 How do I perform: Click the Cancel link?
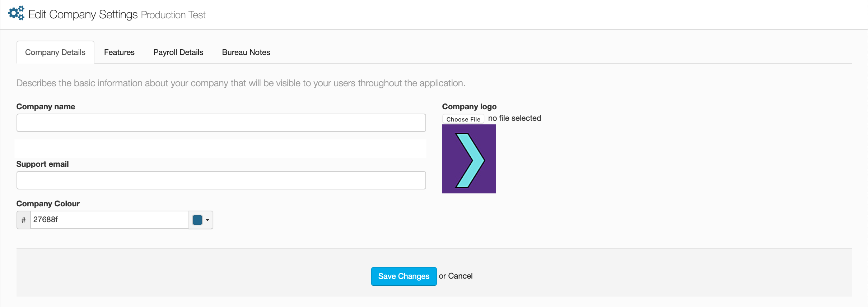click(x=460, y=276)
